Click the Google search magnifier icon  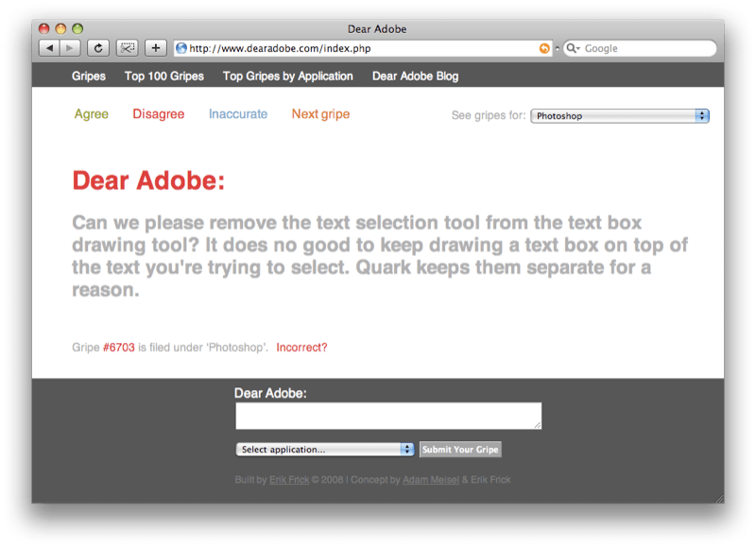pos(572,48)
